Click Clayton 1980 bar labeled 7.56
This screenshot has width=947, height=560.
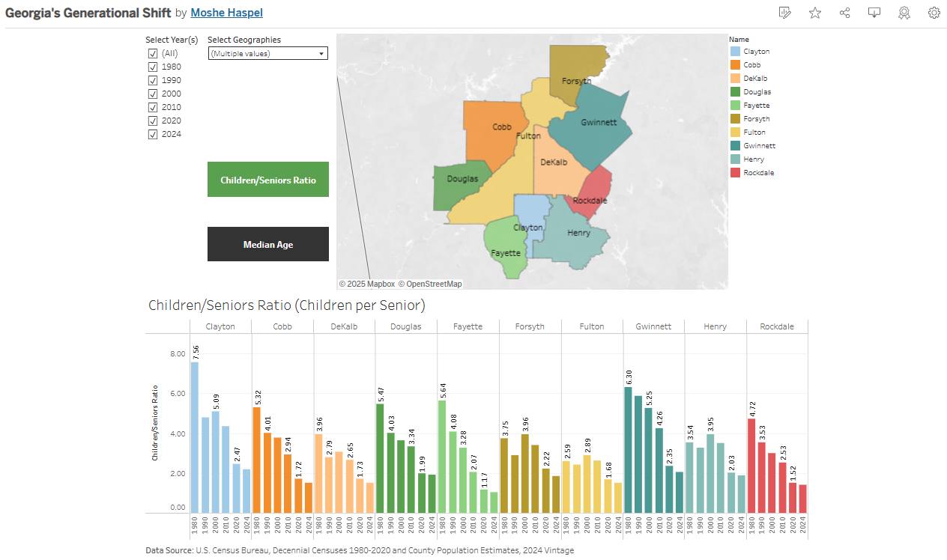click(x=195, y=437)
